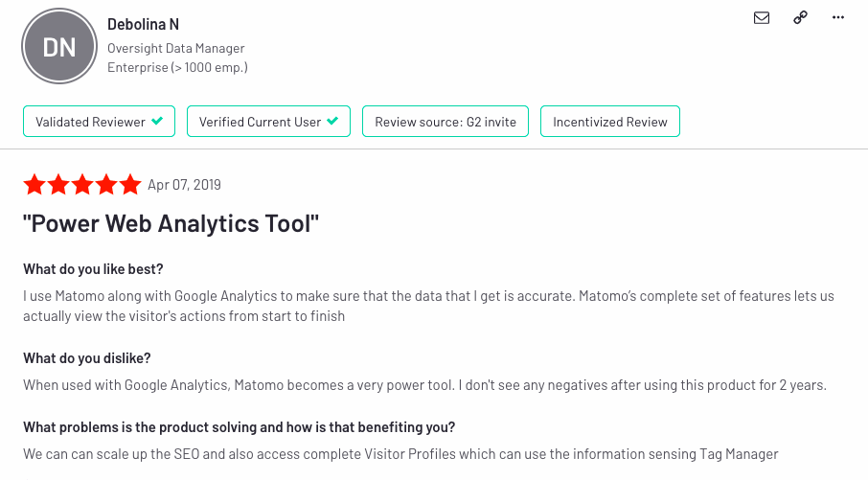Open the "Power Web Analytics Tool" review title
Image resolution: width=868 pixels, height=480 pixels.
point(171,225)
